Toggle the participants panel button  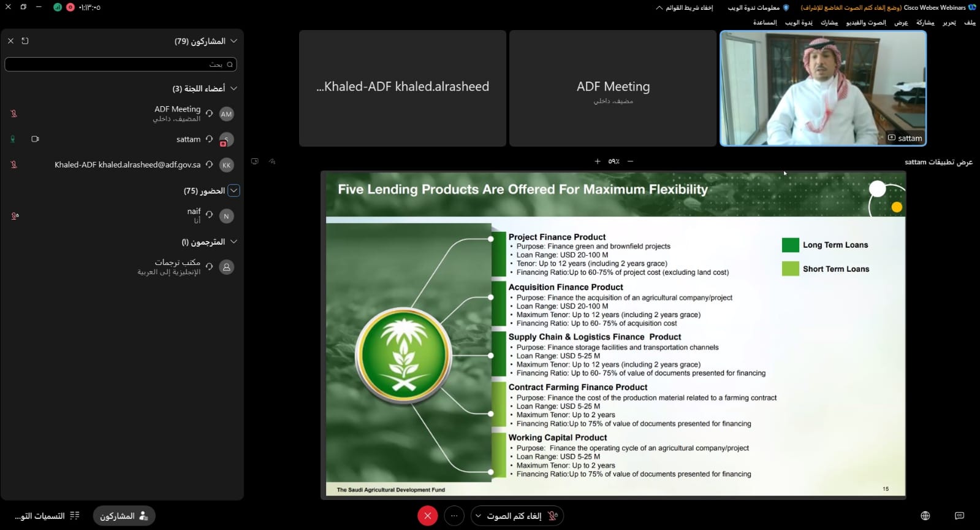[124, 516]
